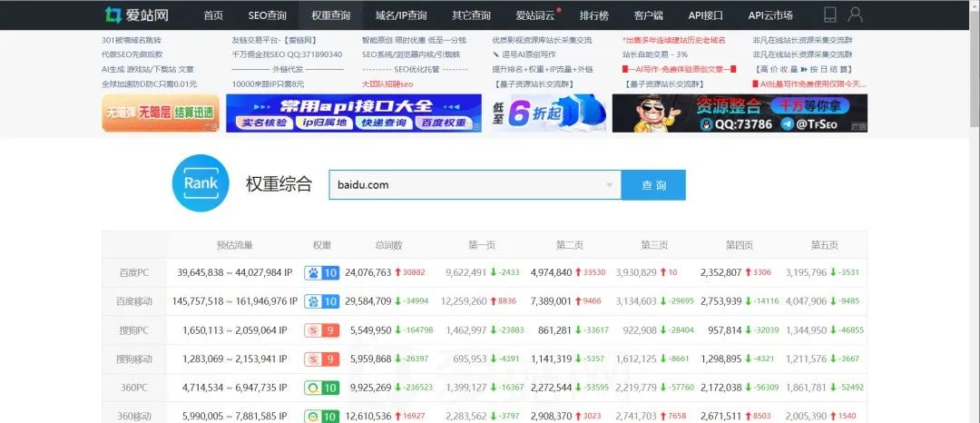Image resolution: width=980 pixels, height=423 pixels.
Task: Expand the domain input history dropdown arrow
Action: click(610, 185)
